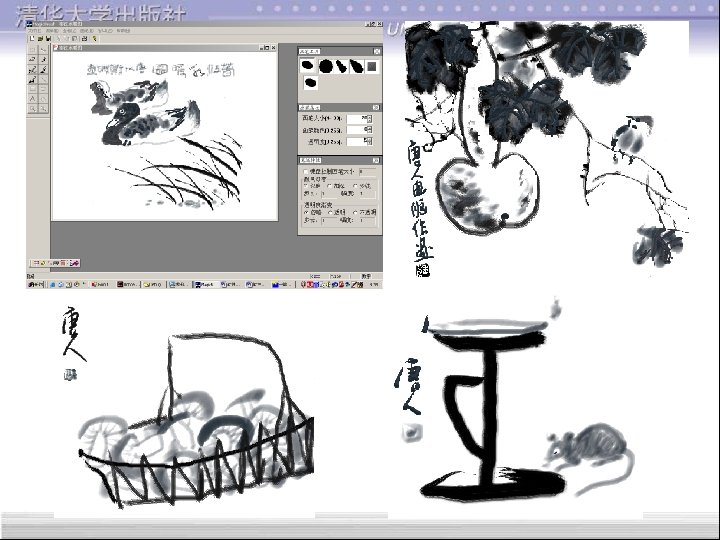This screenshot has width=720, height=540.
Task: Open the third menu in the menu bar
Action: click(x=69, y=31)
